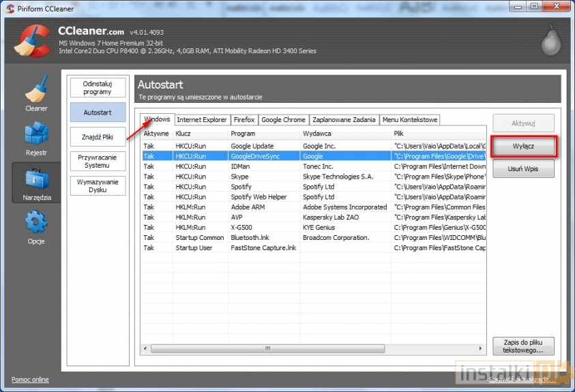This screenshot has height=392, width=575.
Task: Open the Cleaner section broom icon
Action: pos(36,89)
